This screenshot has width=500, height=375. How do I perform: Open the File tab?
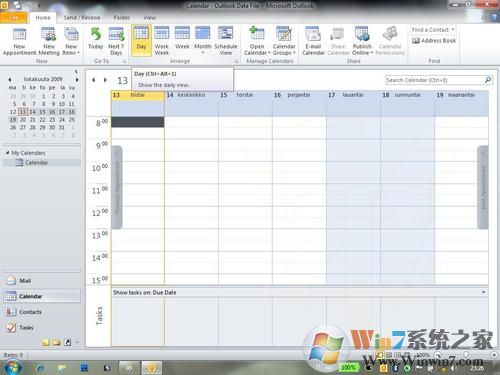coord(14,17)
